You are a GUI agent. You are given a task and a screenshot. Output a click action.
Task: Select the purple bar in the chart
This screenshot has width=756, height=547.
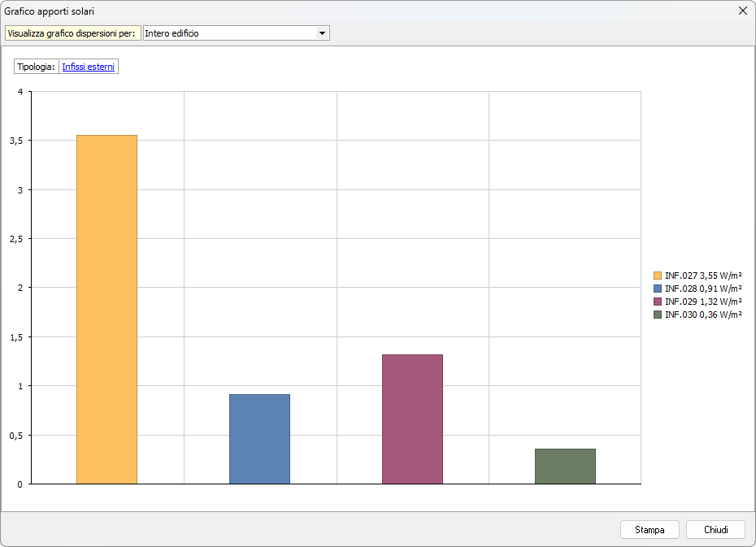coord(412,419)
